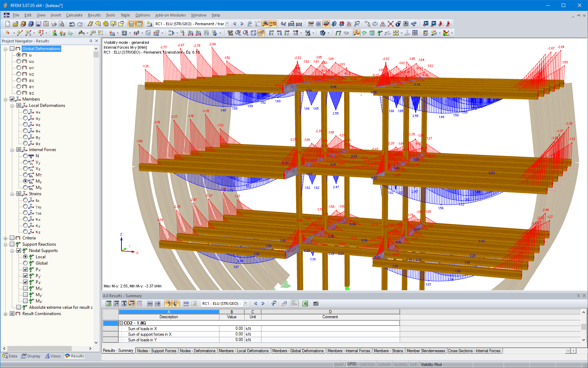Collapse the Local Deformations tree node
The height and width of the screenshot is (368, 588).
pyautogui.click(x=12, y=105)
